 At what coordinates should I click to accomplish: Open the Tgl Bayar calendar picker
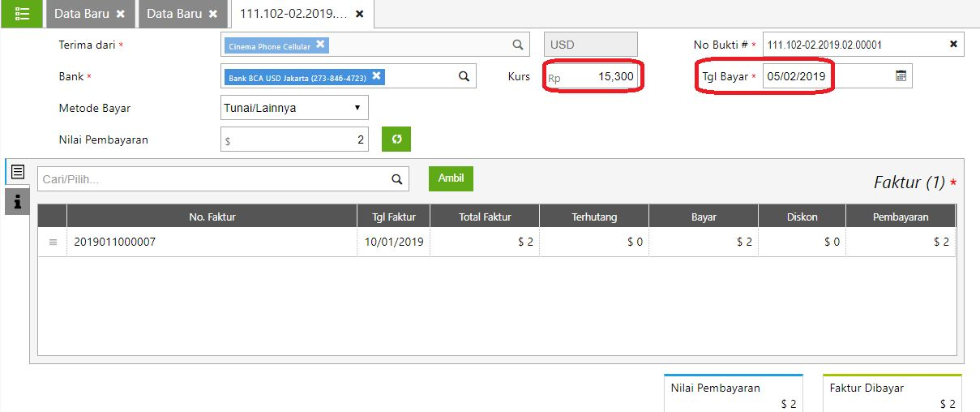click(x=901, y=75)
